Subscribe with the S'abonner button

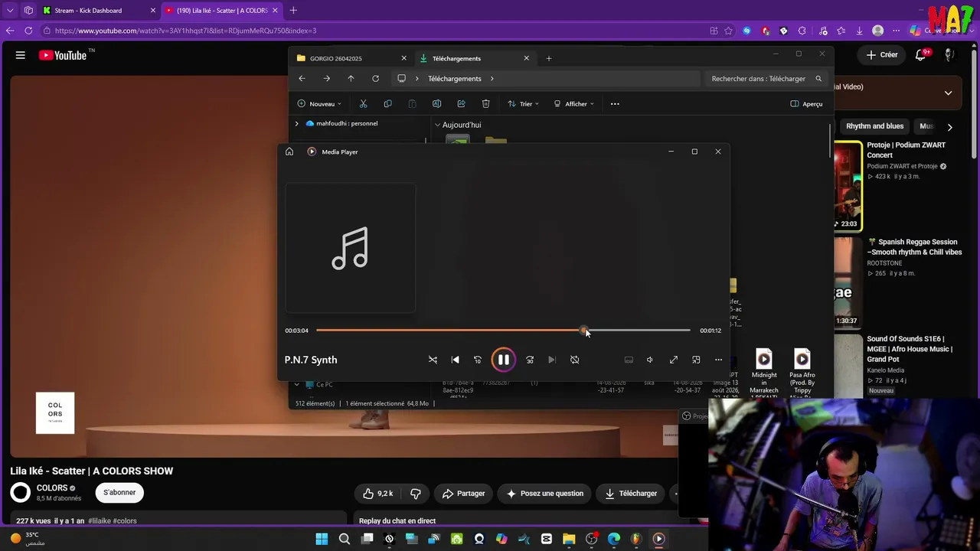(119, 493)
